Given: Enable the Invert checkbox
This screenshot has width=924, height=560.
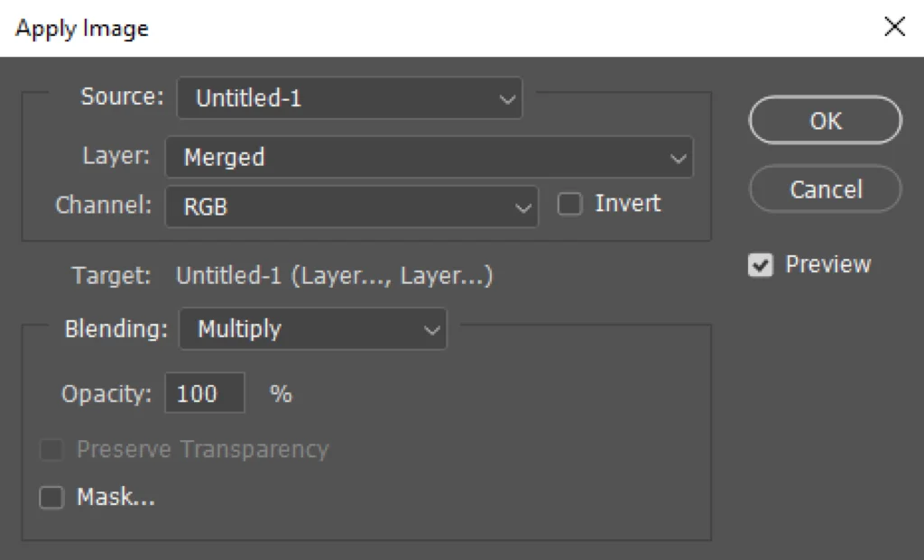Looking at the screenshot, I should click(569, 205).
